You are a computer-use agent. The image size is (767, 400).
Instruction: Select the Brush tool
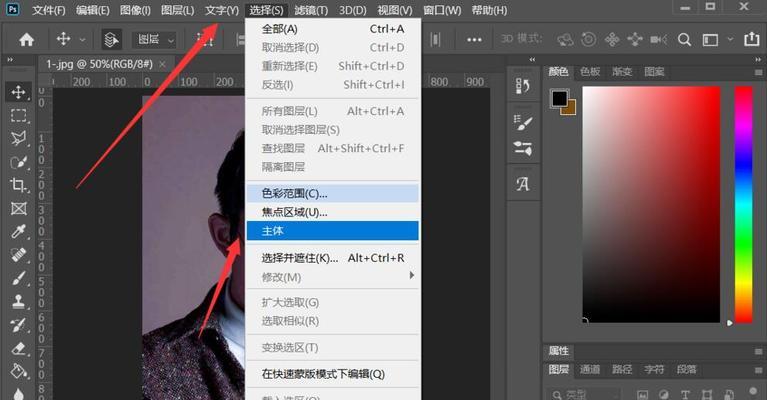(19, 279)
